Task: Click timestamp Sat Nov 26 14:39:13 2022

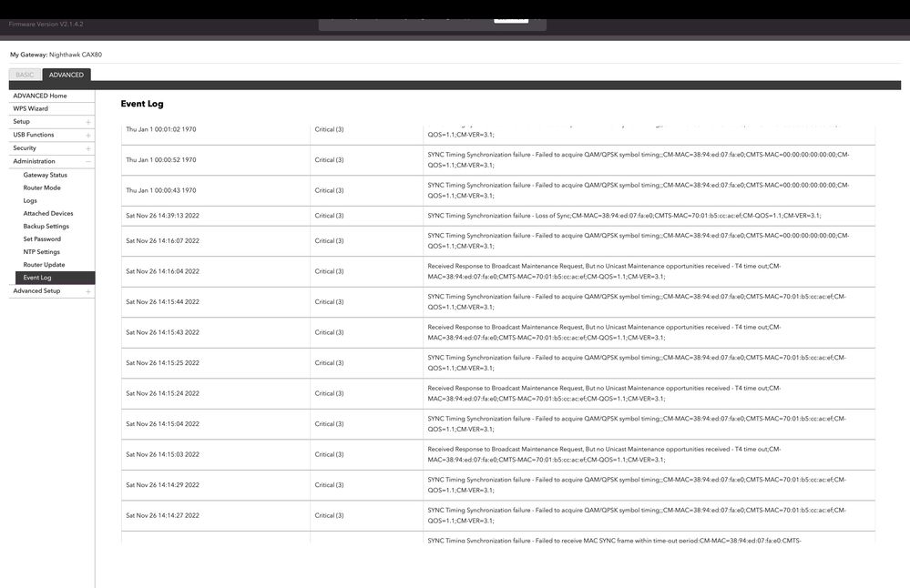Action: [x=162, y=215]
